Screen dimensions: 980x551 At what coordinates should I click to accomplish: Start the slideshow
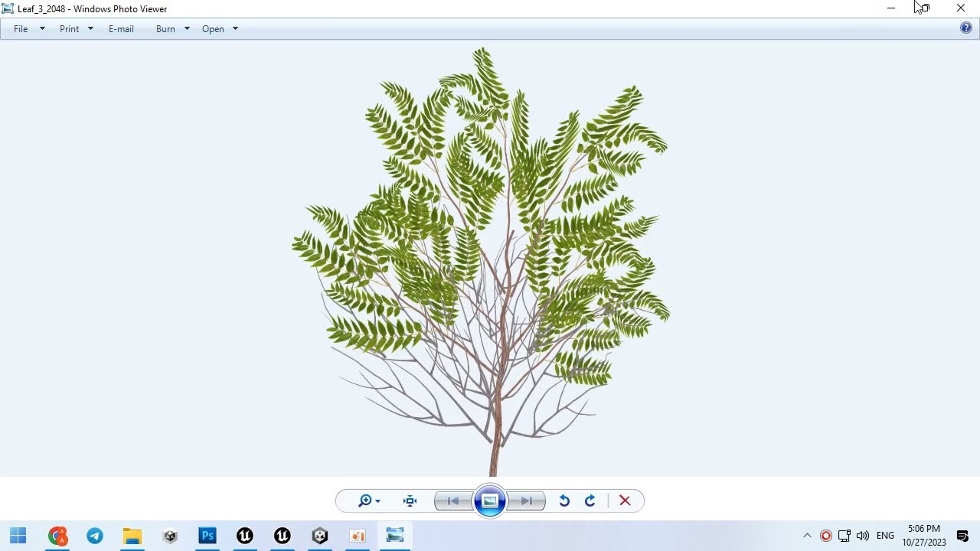[490, 500]
